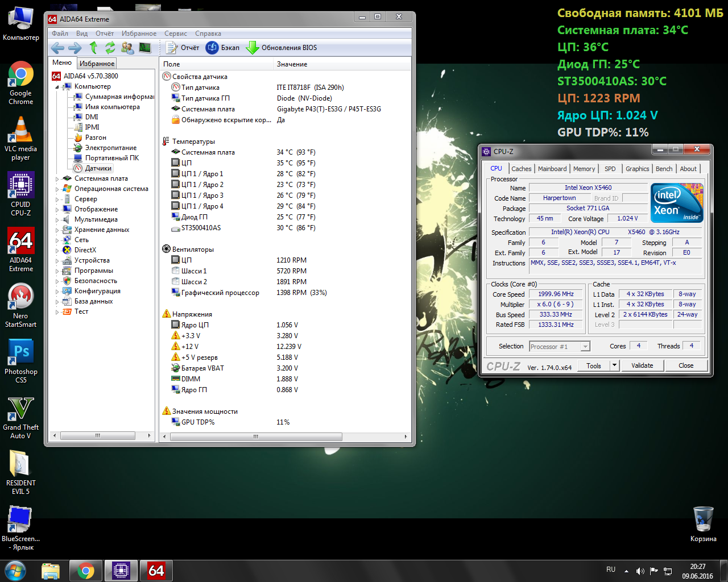Click the Обновления BIOS green arrow
728x582 pixels.
tap(252, 48)
